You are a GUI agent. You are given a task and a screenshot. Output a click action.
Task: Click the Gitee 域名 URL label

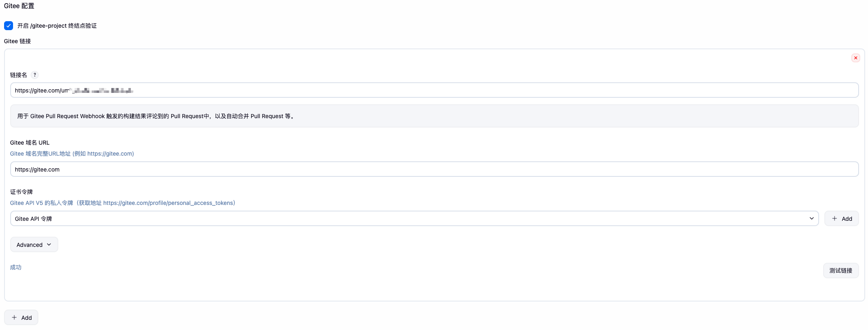(30, 143)
